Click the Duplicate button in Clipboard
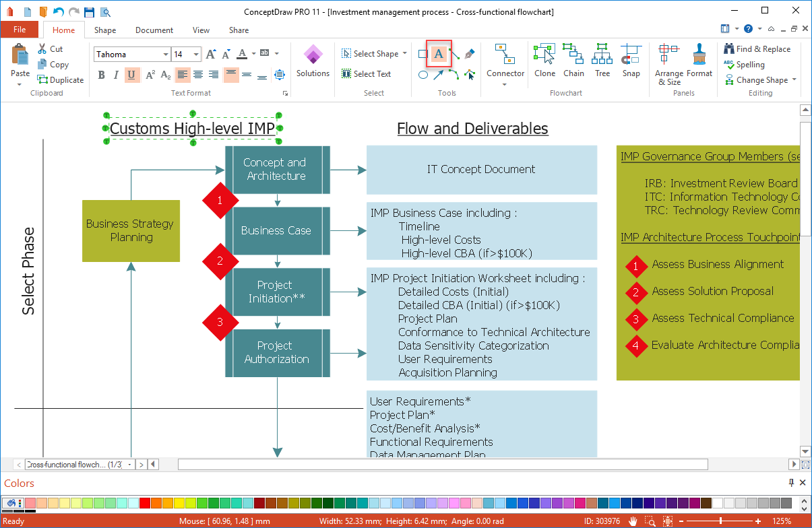 [x=60, y=80]
